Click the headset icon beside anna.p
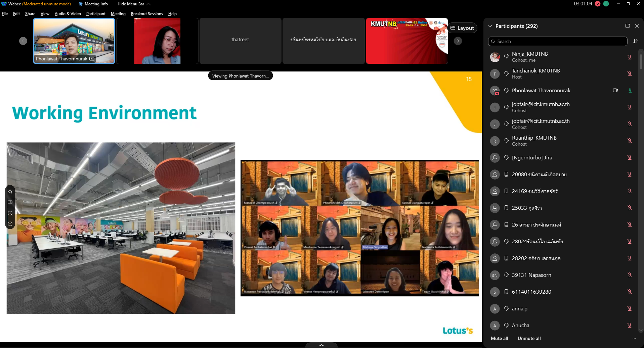The image size is (644, 348). [506, 308]
